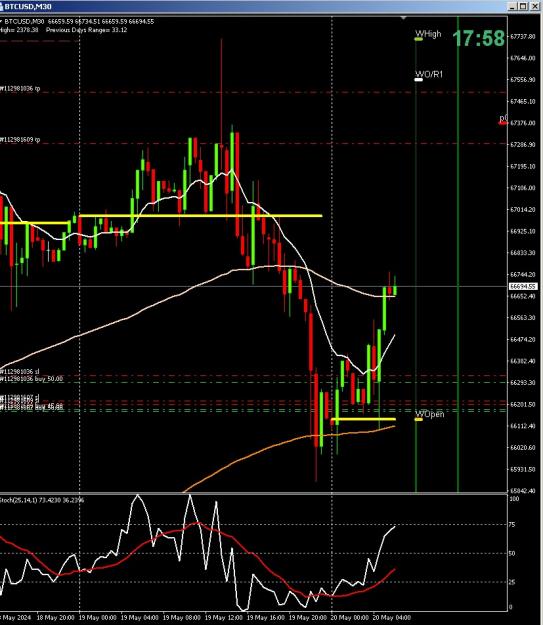543x625 pixels.
Task: Select the WOpen level marker
Action: coord(418,419)
